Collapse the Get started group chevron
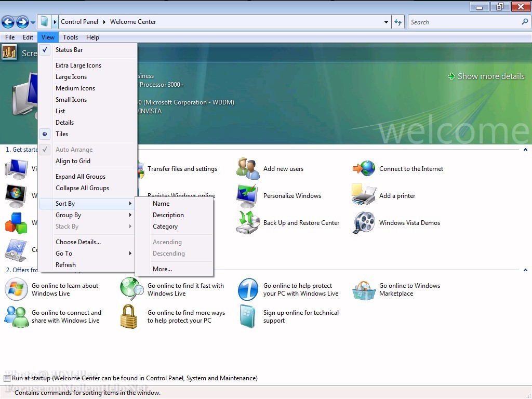This screenshot has width=532, height=399. tap(525, 150)
